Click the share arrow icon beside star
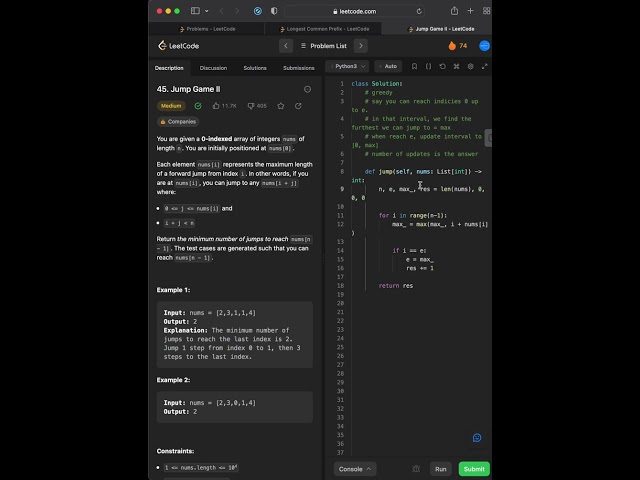The width and height of the screenshot is (640, 480). (298, 106)
